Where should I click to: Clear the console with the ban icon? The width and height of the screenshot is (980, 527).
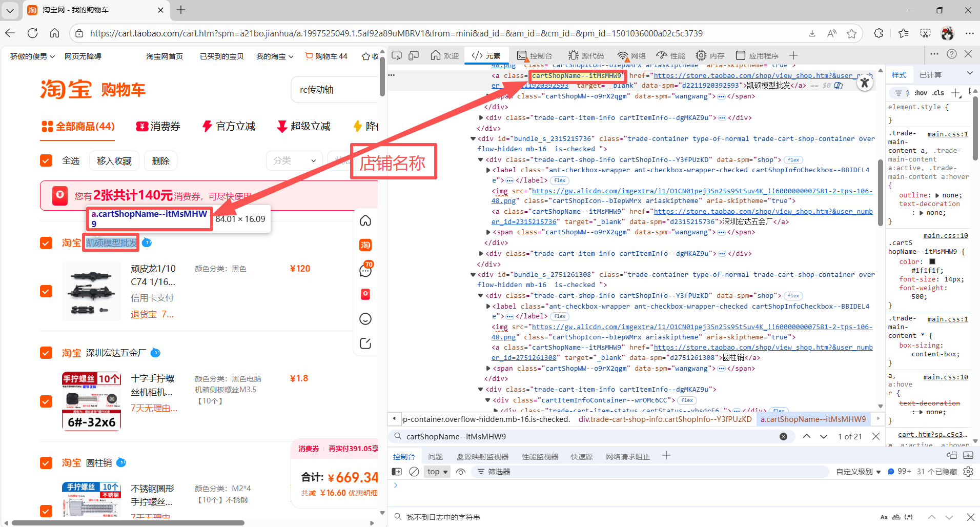tap(414, 472)
